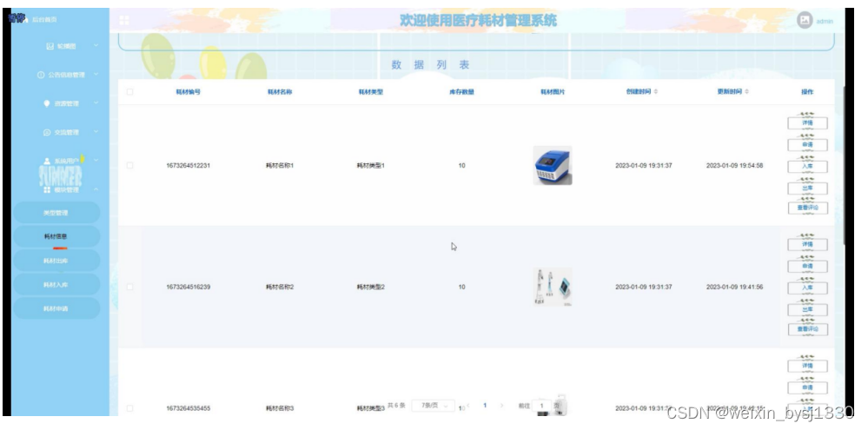Go to previous page arrow in pagination
This screenshot has width=868, height=430.
tap(468, 406)
